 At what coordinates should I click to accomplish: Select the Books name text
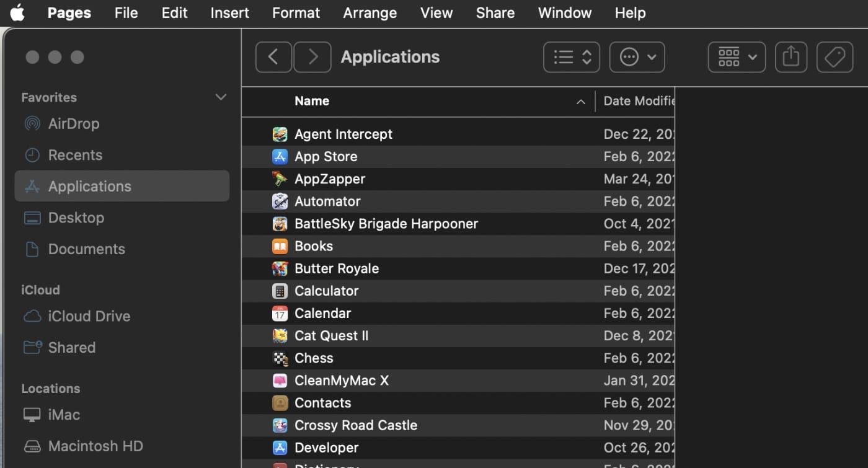pos(314,246)
